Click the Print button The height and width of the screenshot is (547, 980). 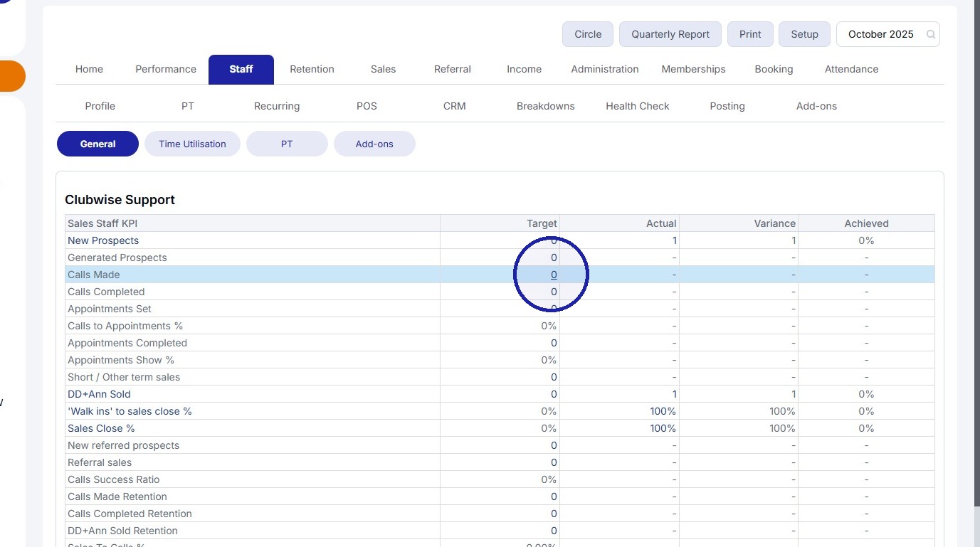point(750,34)
